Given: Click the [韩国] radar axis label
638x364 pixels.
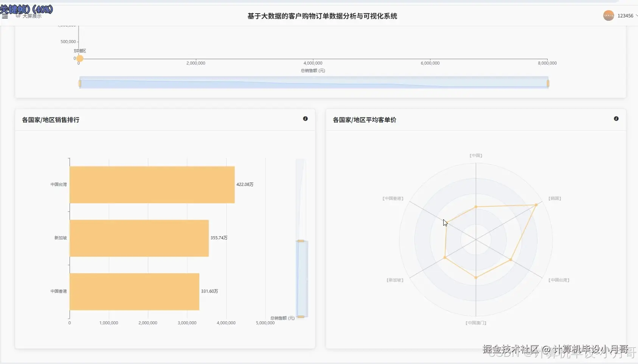Looking at the screenshot, I should point(555,198).
